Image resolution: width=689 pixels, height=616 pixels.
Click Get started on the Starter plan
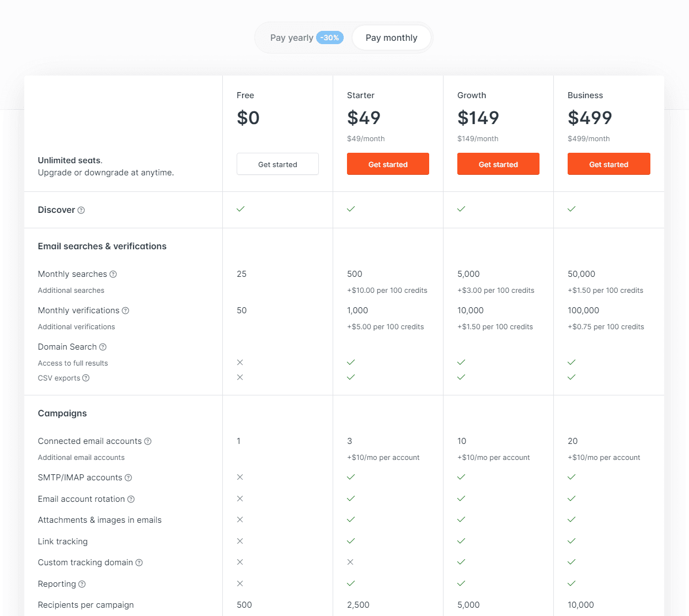(x=388, y=164)
